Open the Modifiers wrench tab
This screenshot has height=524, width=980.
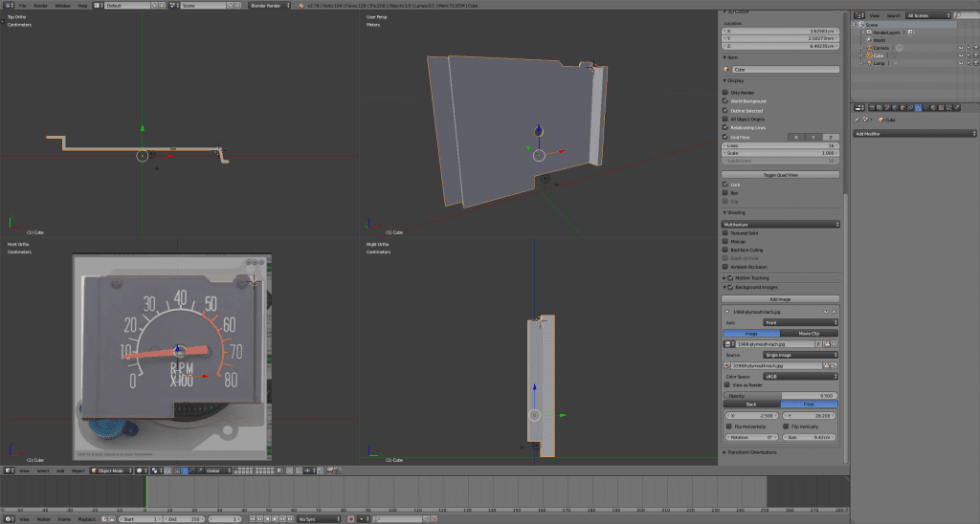[x=918, y=107]
